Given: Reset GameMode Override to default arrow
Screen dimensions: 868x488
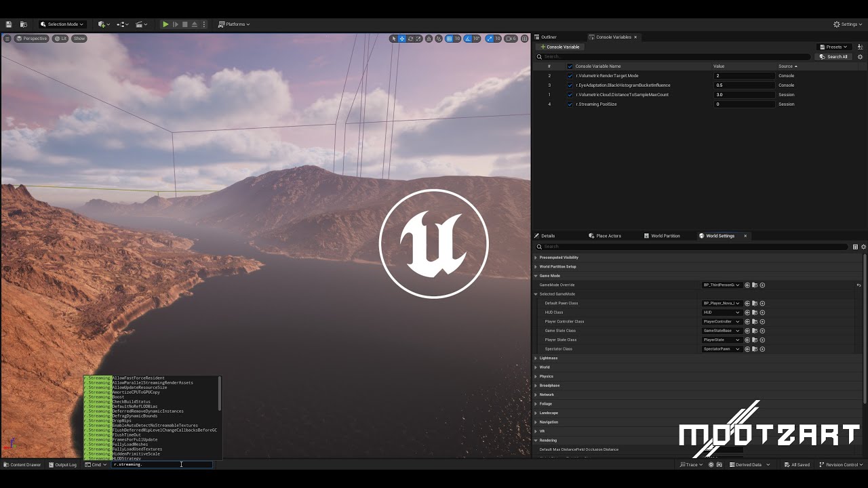Looking at the screenshot, I should pos(859,285).
